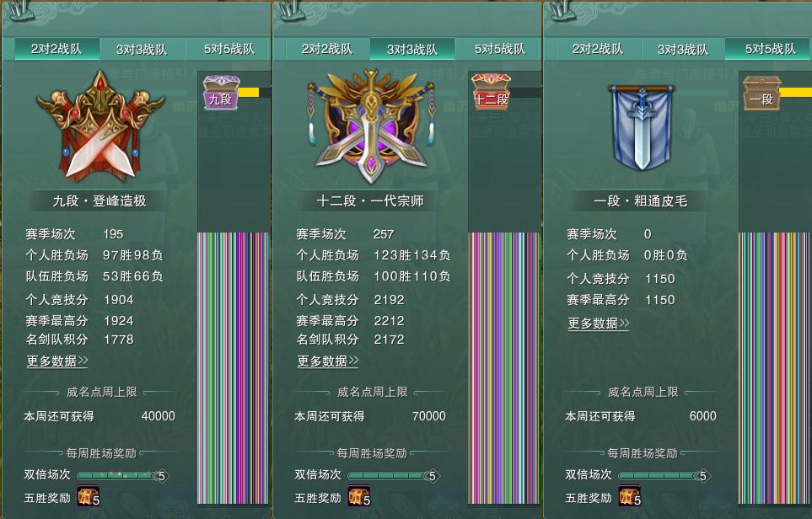Viewport: 812px width, 519px height.
Task: Open the brown 一段 treasure chest
Action: 761,93
